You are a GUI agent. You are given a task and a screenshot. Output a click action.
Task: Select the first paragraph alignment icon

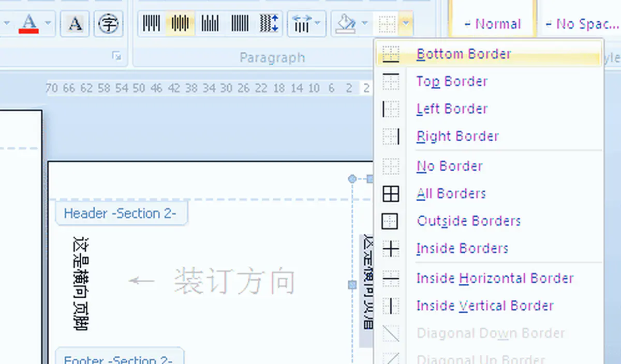coord(151,24)
